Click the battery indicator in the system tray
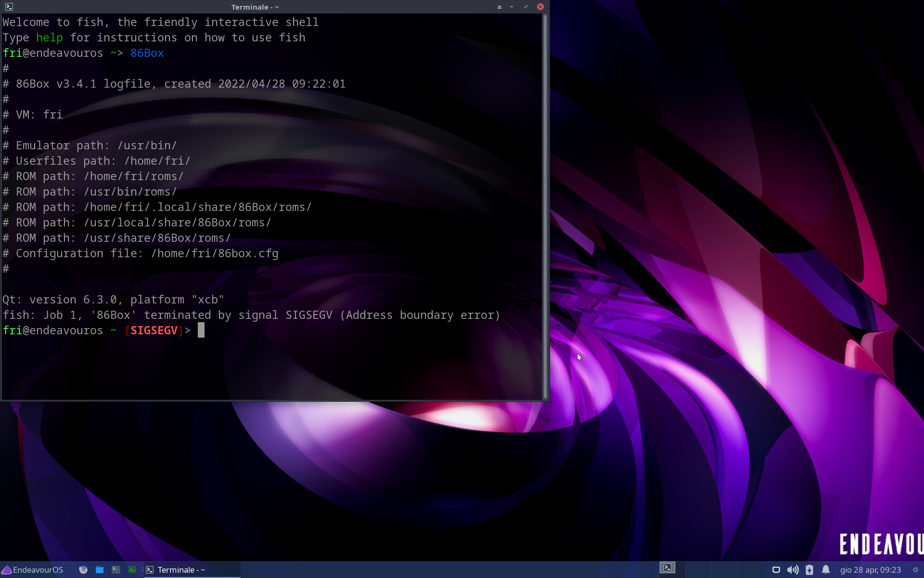Screen dimensions: 924x578 tap(809, 569)
